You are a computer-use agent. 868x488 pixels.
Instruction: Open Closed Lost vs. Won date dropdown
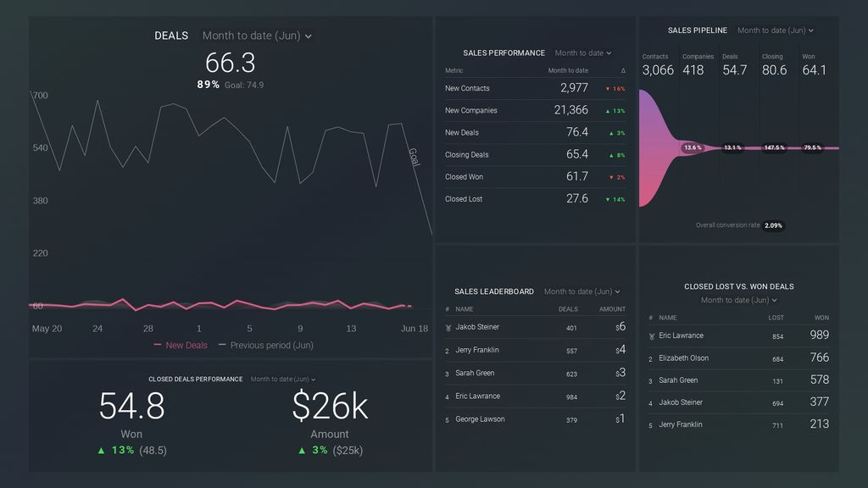tap(739, 300)
